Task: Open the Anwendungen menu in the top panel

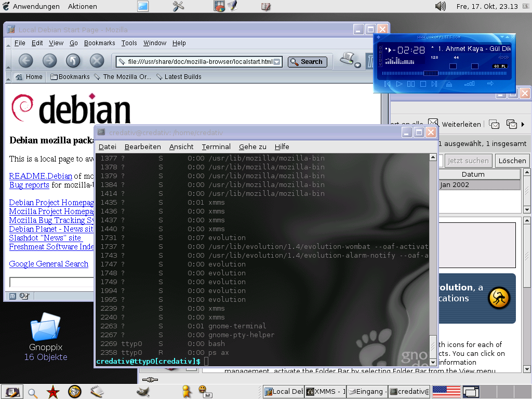Action: pyautogui.click(x=31, y=6)
